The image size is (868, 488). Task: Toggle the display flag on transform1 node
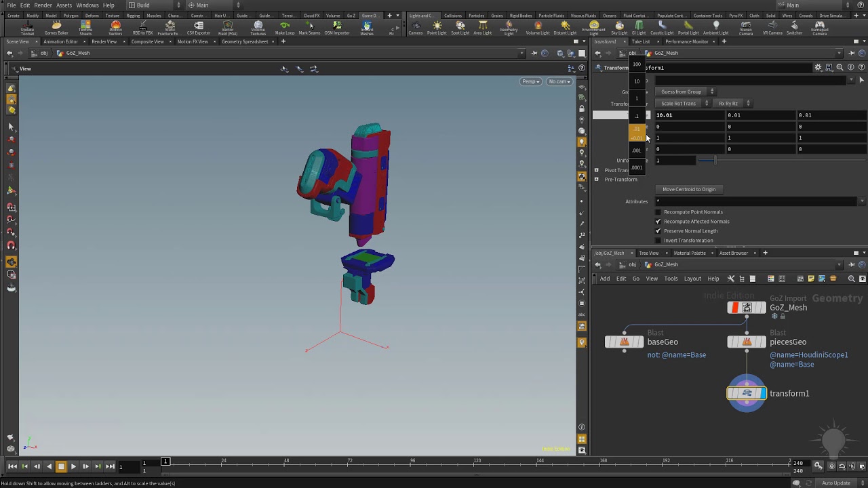[x=762, y=393]
